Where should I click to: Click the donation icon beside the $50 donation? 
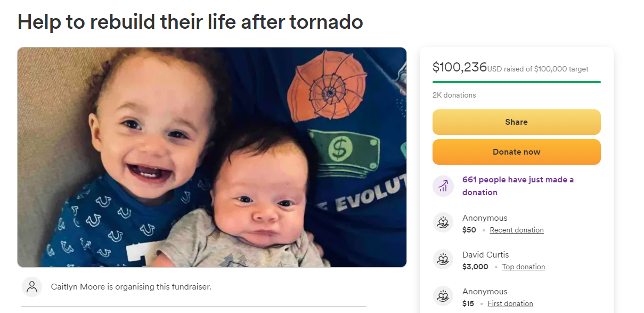point(443,223)
